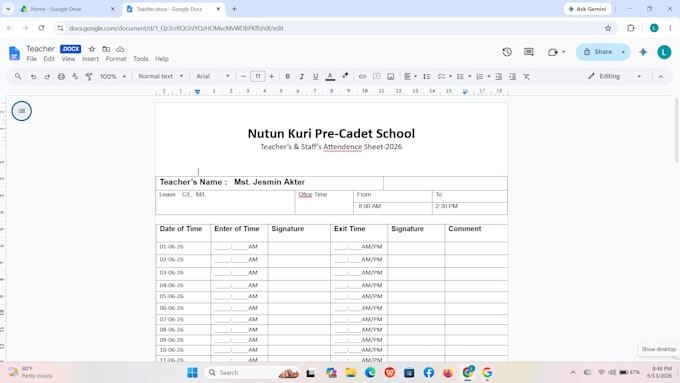Open the Google account avatar

[664, 52]
